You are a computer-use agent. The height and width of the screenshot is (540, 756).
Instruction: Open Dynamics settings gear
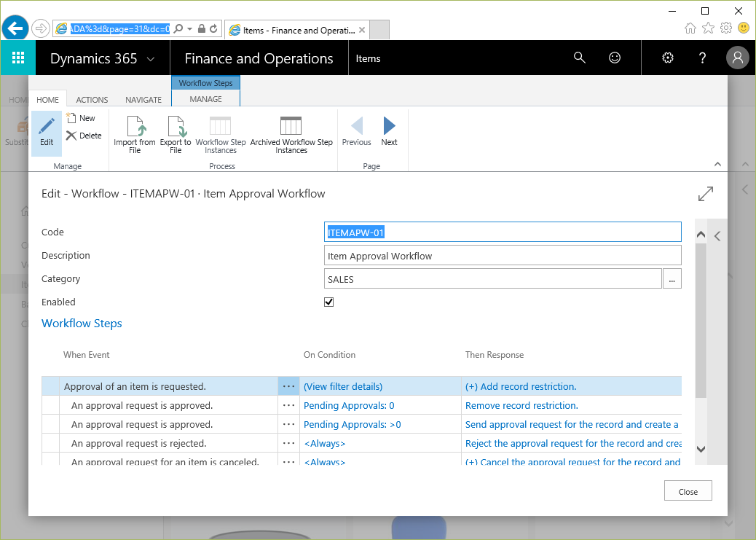coord(668,58)
